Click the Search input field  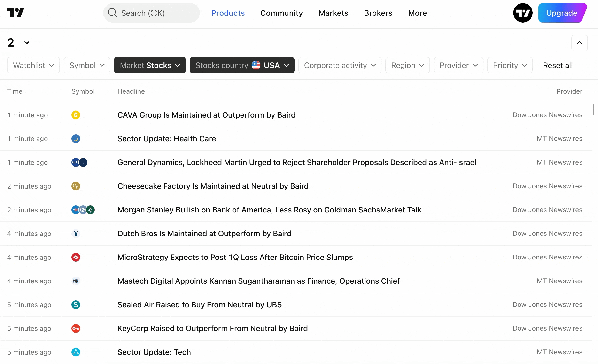pyautogui.click(x=151, y=13)
